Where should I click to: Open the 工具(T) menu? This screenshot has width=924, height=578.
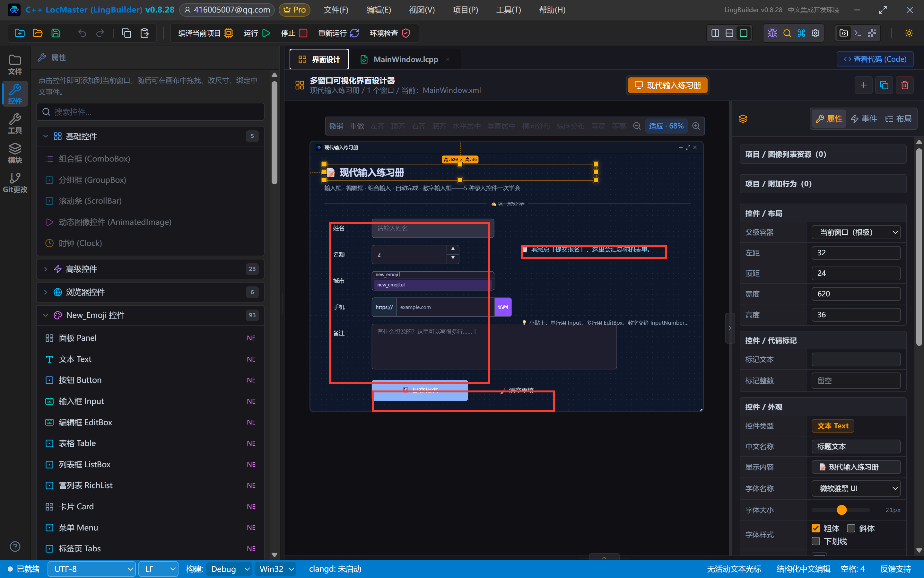(x=508, y=10)
